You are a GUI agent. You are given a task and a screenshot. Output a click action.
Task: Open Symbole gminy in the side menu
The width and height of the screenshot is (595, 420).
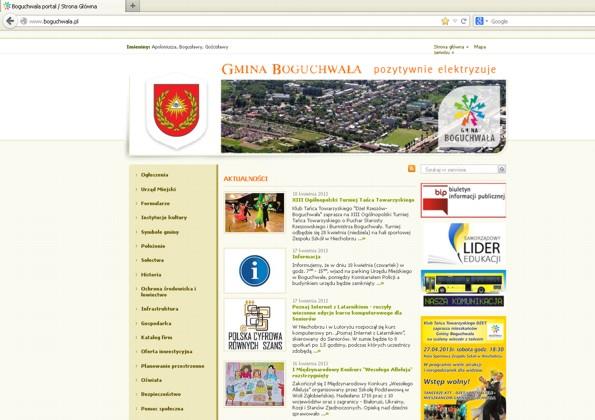(x=160, y=232)
